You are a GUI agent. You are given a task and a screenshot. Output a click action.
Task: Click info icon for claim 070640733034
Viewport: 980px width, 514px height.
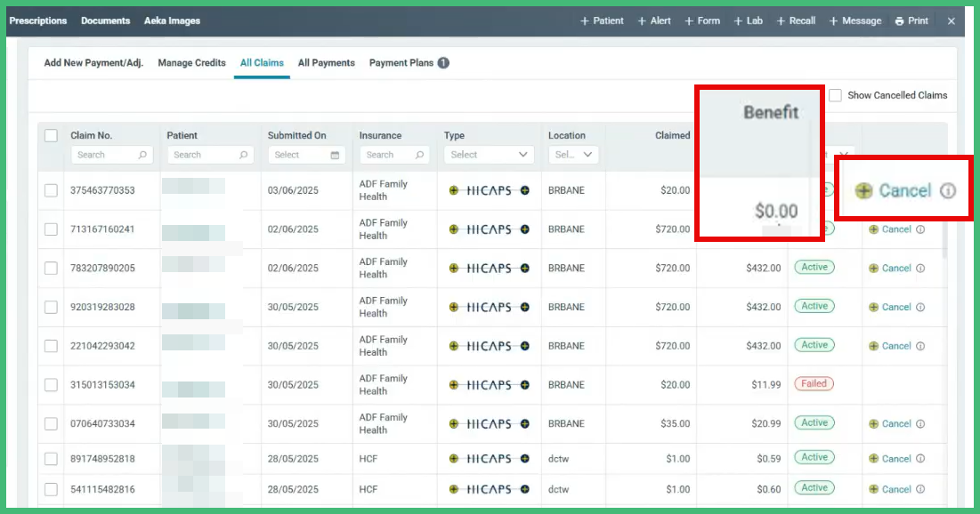pos(920,423)
